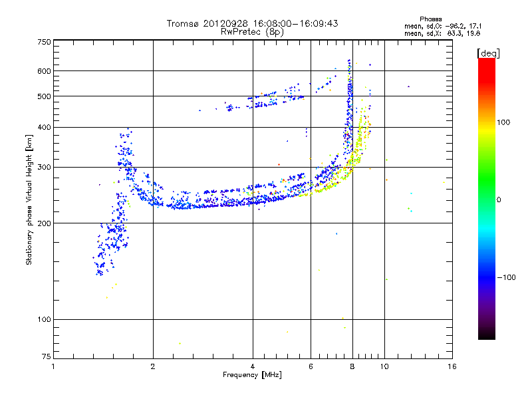
Task: Click the x-axis tick label '4'
Action: (x=253, y=366)
